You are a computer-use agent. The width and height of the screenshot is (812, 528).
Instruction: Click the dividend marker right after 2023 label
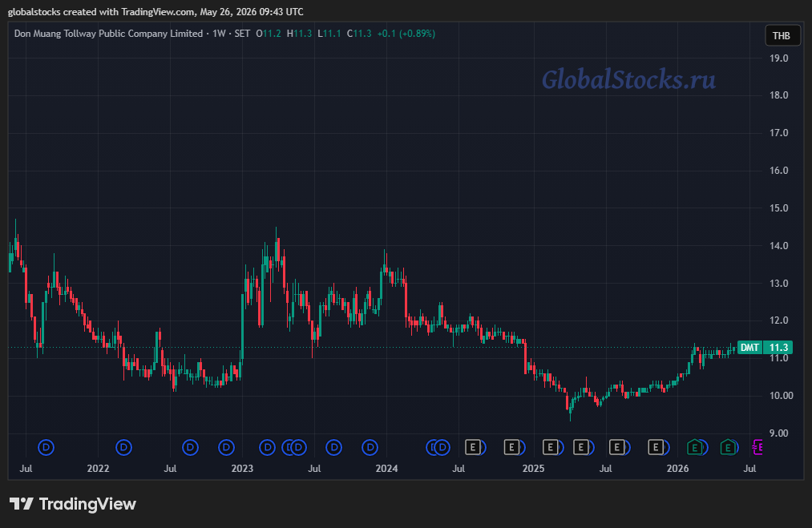(267, 447)
